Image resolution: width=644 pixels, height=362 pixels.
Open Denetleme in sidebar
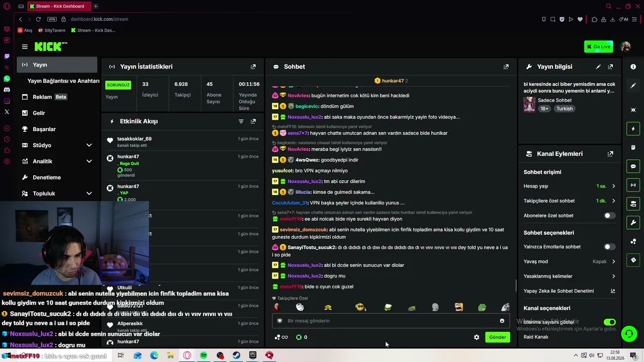[x=57, y=177]
